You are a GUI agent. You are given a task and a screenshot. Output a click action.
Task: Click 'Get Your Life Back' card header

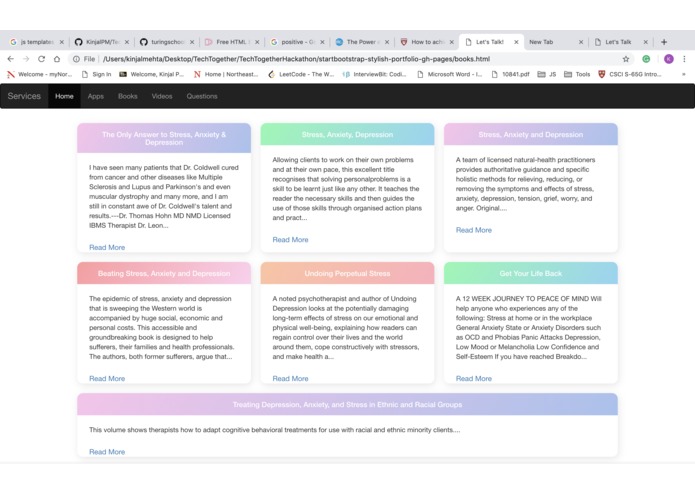[x=531, y=273]
